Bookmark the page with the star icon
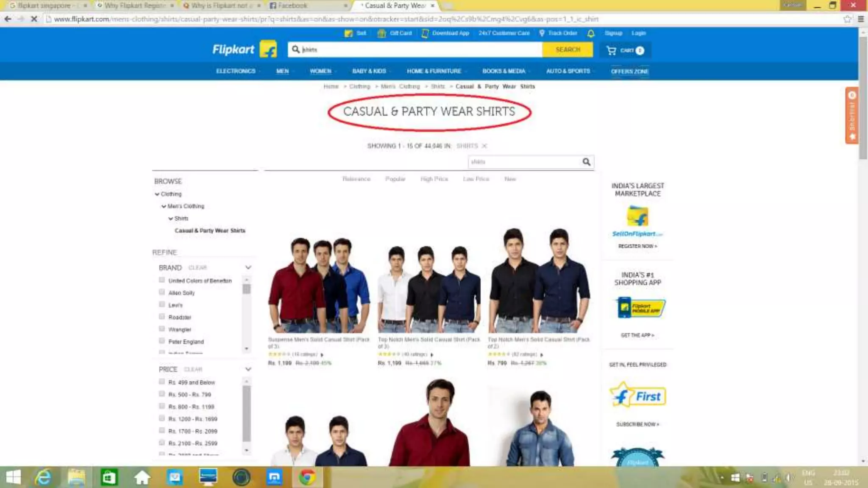The height and width of the screenshot is (488, 868). (847, 19)
